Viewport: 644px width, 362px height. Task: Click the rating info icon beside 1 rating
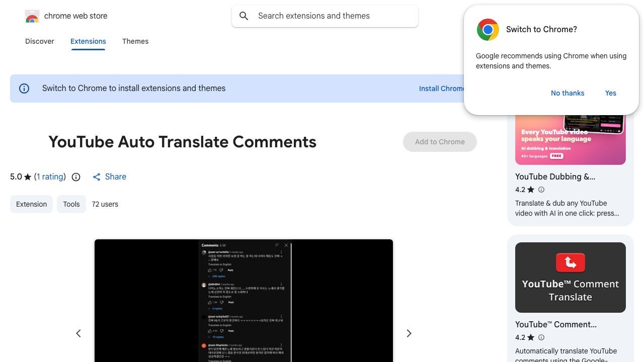pyautogui.click(x=76, y=177)
